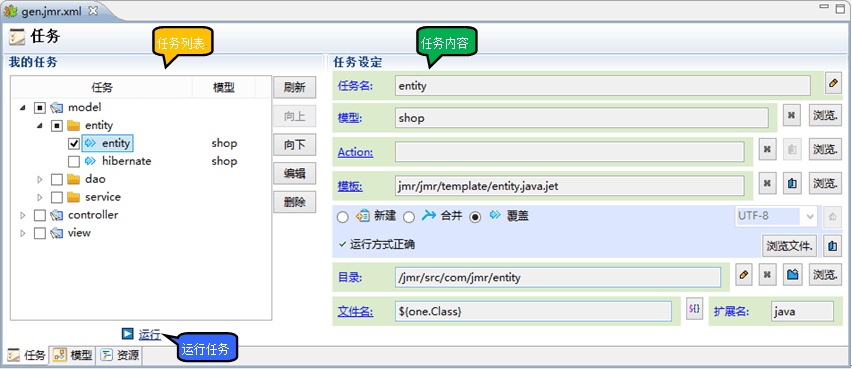Click the 删除 button
Viewport: 852px width, 369px height.
(295, 203)
